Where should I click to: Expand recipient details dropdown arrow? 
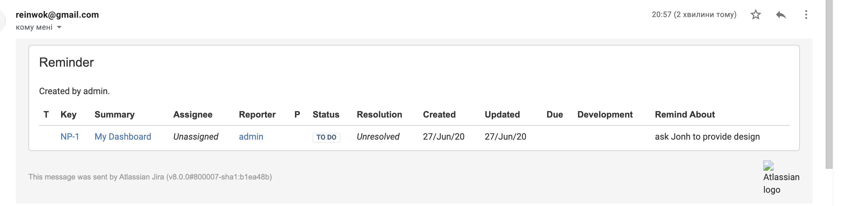pos(59,27)
